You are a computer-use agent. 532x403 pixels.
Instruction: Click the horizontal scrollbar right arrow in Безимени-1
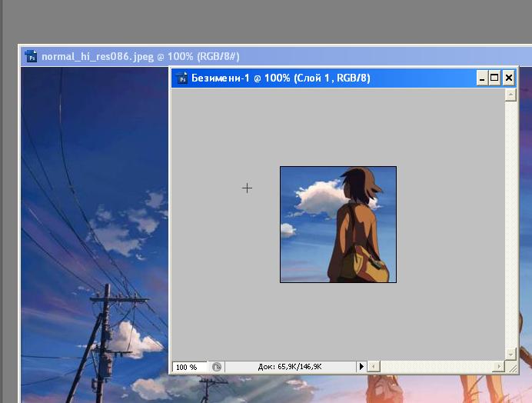pos(498,367)
